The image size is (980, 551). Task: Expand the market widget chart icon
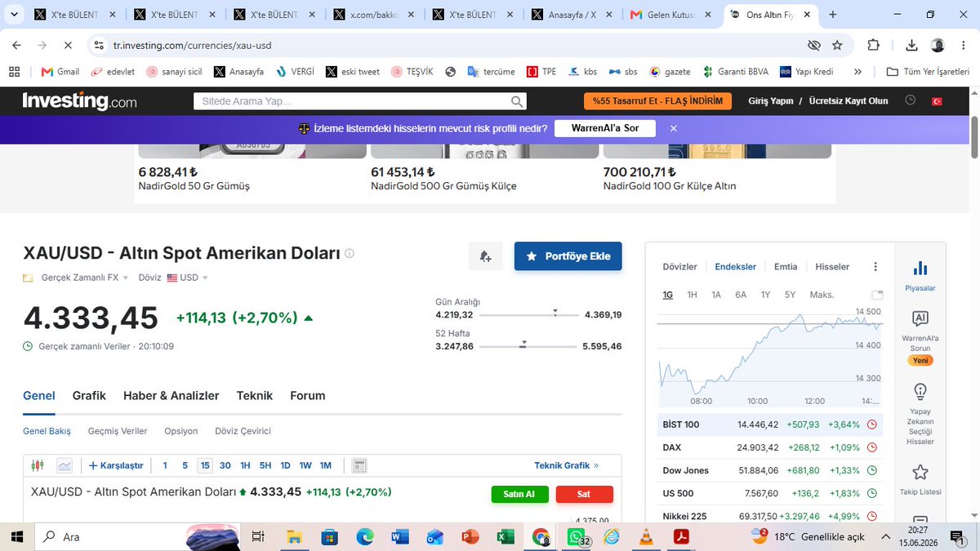(x=877, y=295)
